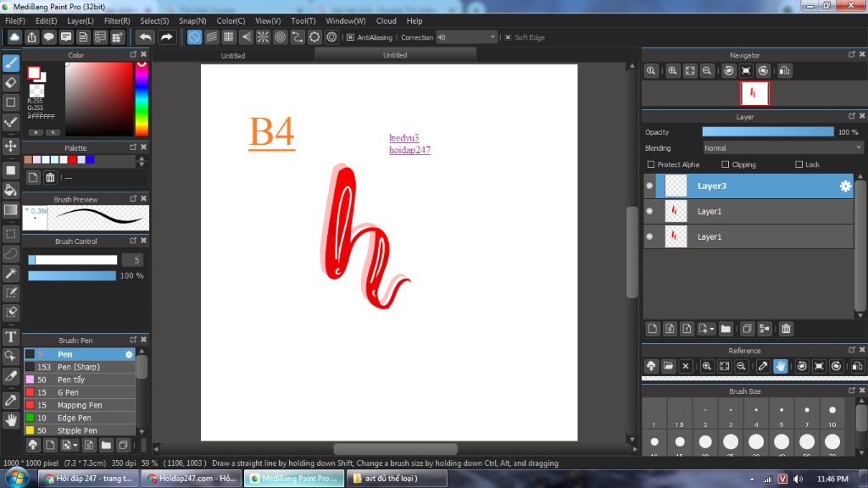The width and height of the screenshot is (868, 488).
Task: Toggle the Soft Edge checkbox
Action: point(508,37)
